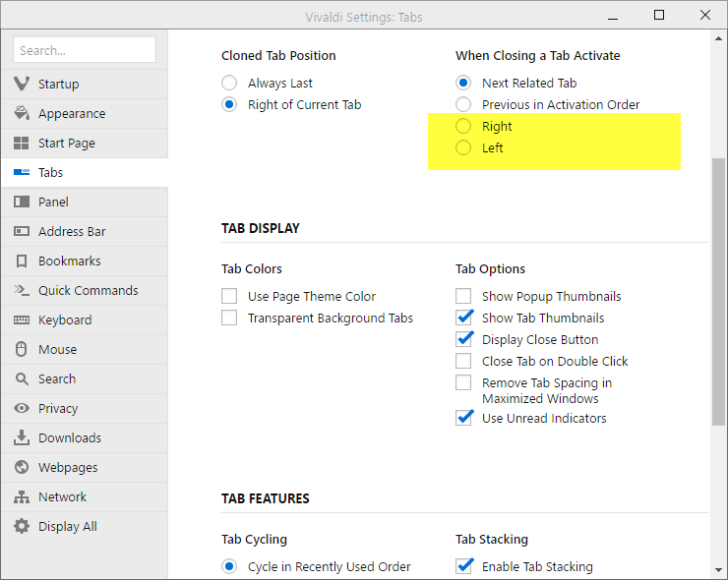Screen dimensions: 728x580
Task: Click the Search magnifier icon in sidebar
Action: click(22, 378)
